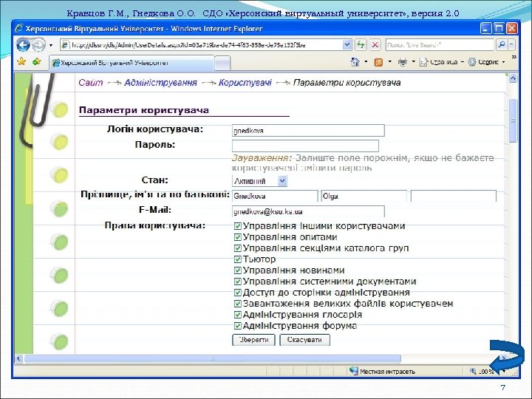The height and width of the screenshot is (399, 532).
Task: Click the Print icon
Action: click(x=403, y=62)
